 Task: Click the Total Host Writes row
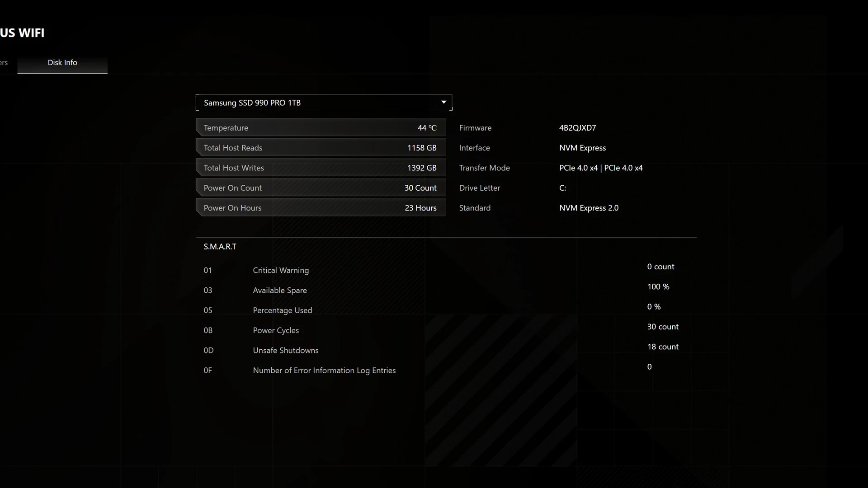[321, 168]
